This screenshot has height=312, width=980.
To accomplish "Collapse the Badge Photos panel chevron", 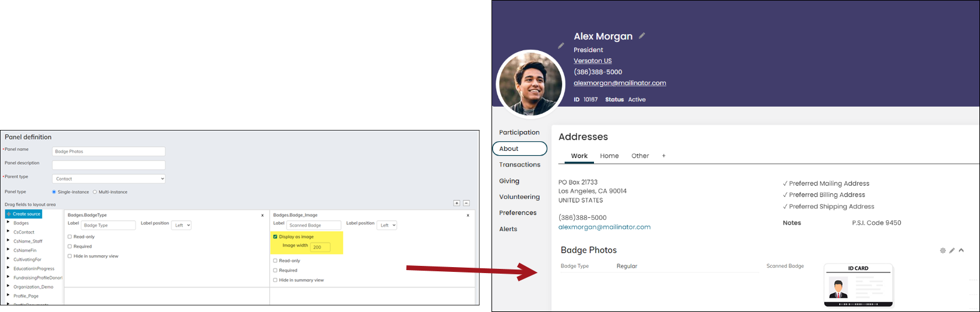I will pyautogui.click(x=961, y=250).
